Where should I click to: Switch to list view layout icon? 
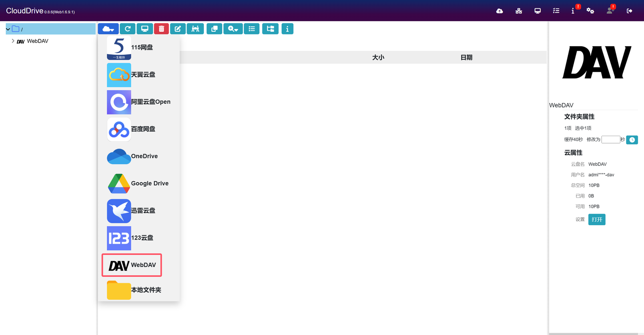click(x=251, y=28)
